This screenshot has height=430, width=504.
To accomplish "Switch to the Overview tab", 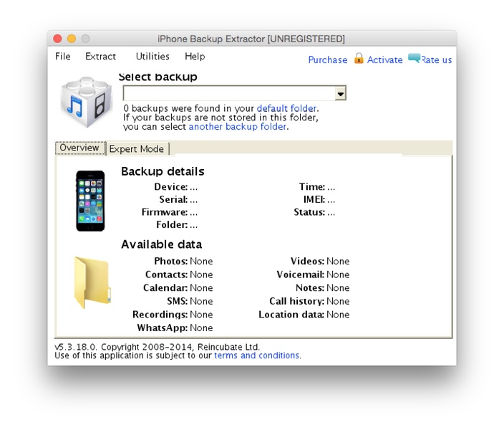I will click(79, 148).
